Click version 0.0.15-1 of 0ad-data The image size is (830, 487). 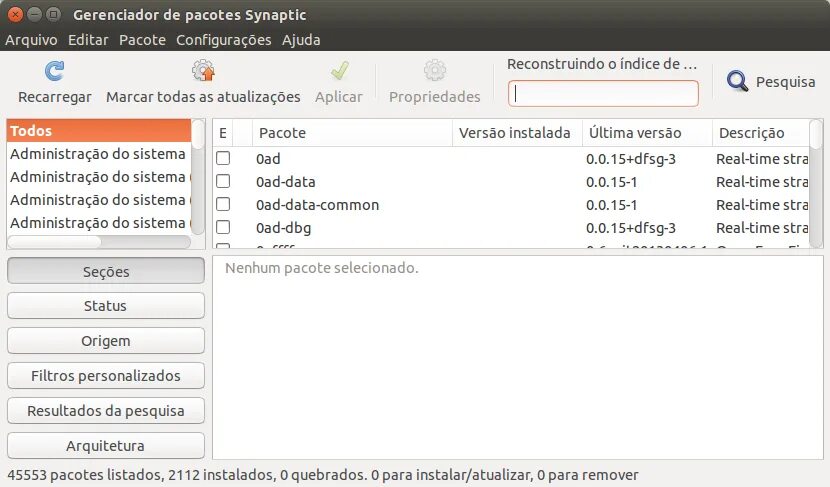coord(611,182)
